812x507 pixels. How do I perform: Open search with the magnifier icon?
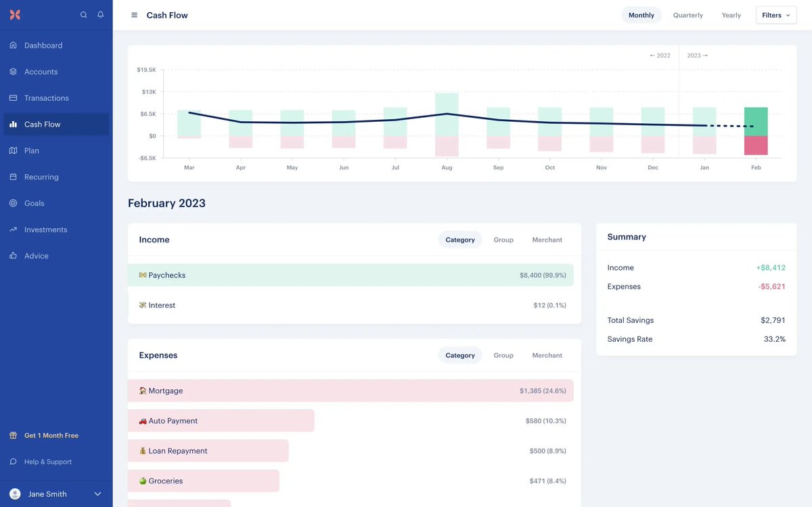pos(84,15)
